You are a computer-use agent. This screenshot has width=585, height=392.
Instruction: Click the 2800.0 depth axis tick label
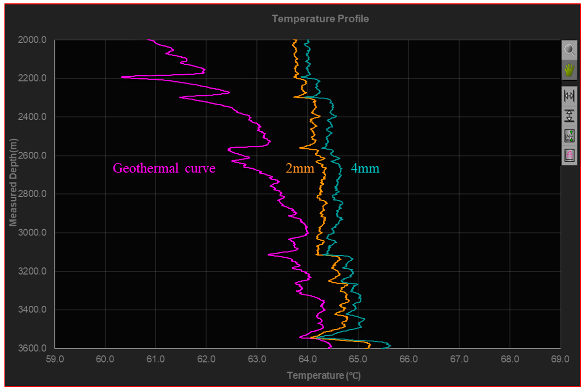point(32,194)
